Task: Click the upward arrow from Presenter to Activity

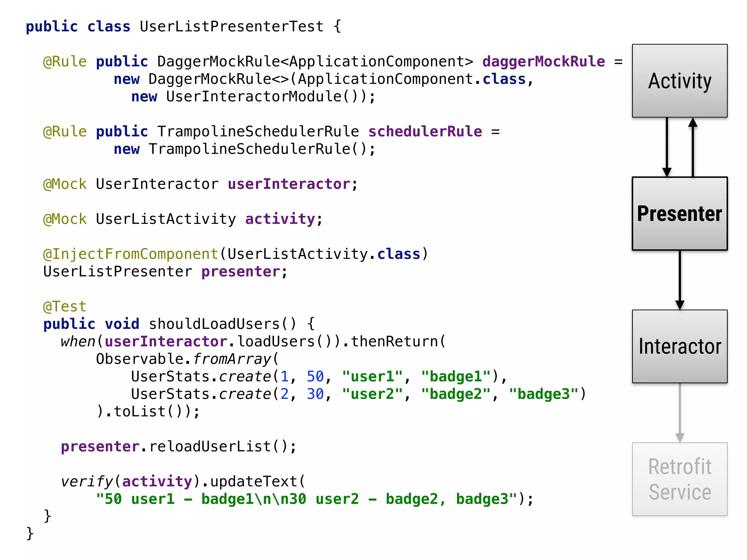Action: point(693,147)
